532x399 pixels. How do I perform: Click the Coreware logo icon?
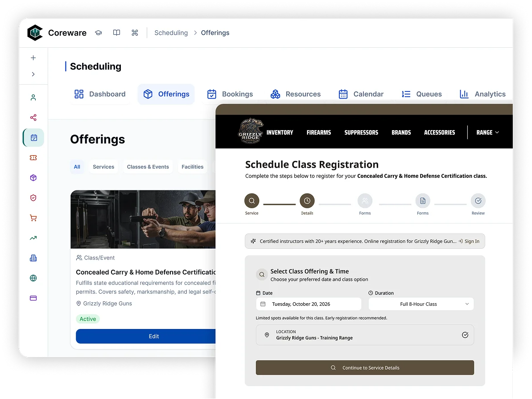point(35,33)
